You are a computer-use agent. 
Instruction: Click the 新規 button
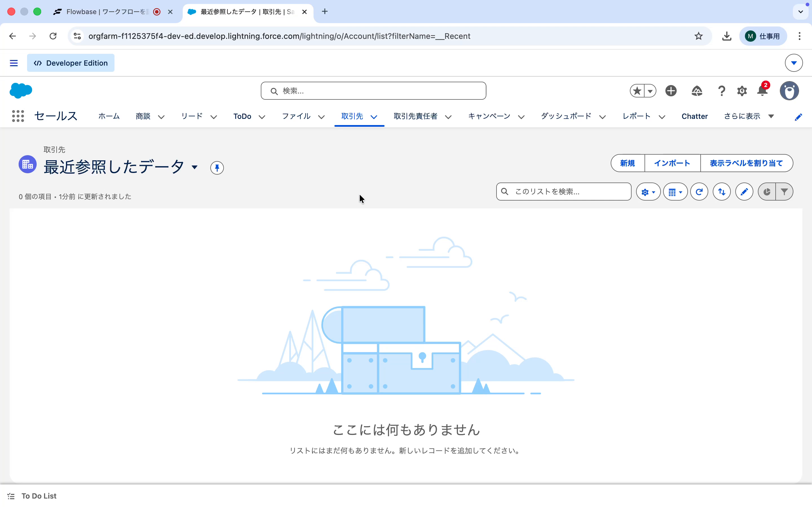coord(627,163)
